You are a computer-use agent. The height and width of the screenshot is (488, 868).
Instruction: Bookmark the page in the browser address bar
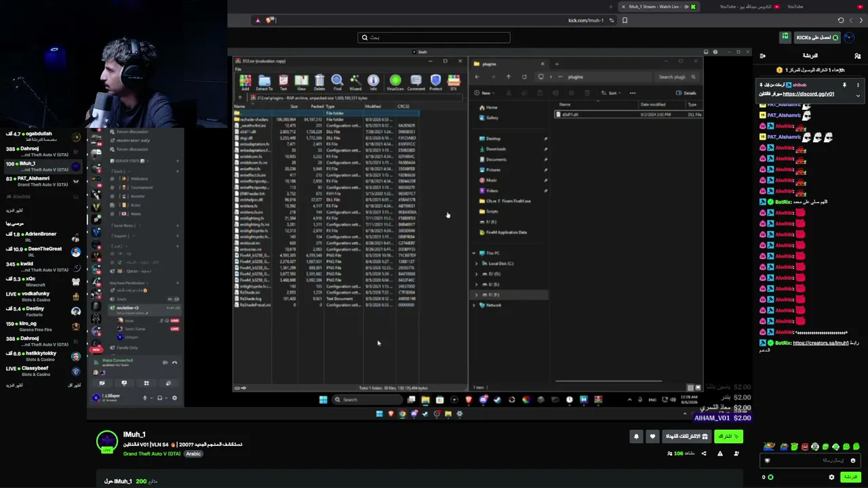pos(625,20)
